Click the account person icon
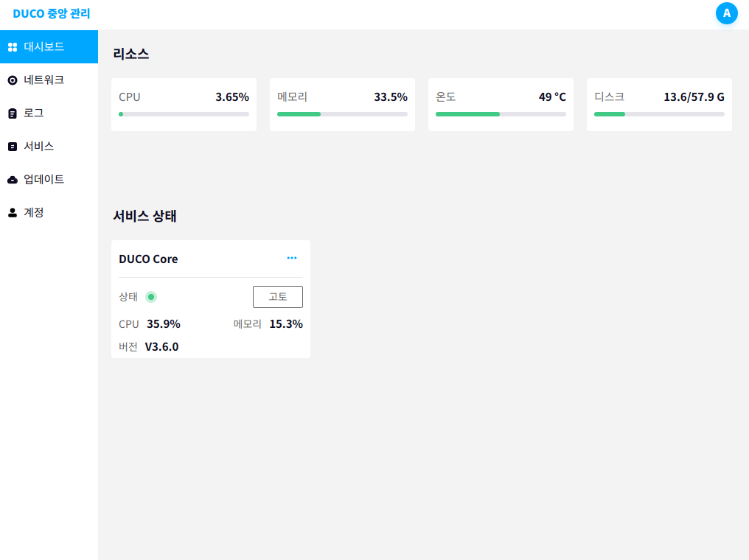The width and height of the screenshot is (749, 560). point(13,212)
